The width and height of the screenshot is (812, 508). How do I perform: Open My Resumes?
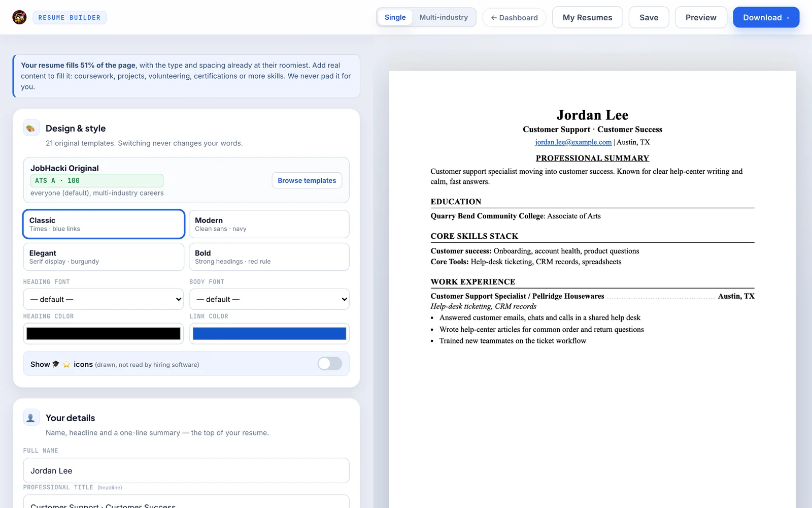[587, 17]
